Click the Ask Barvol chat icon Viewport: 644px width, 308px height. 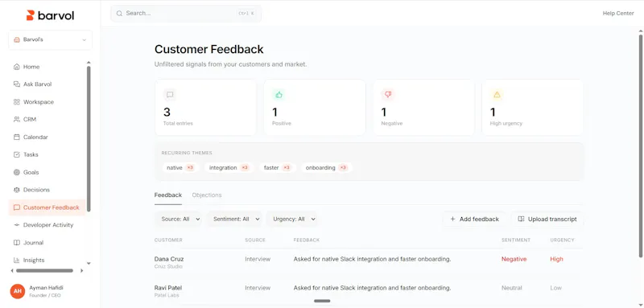tap(16, 84)
